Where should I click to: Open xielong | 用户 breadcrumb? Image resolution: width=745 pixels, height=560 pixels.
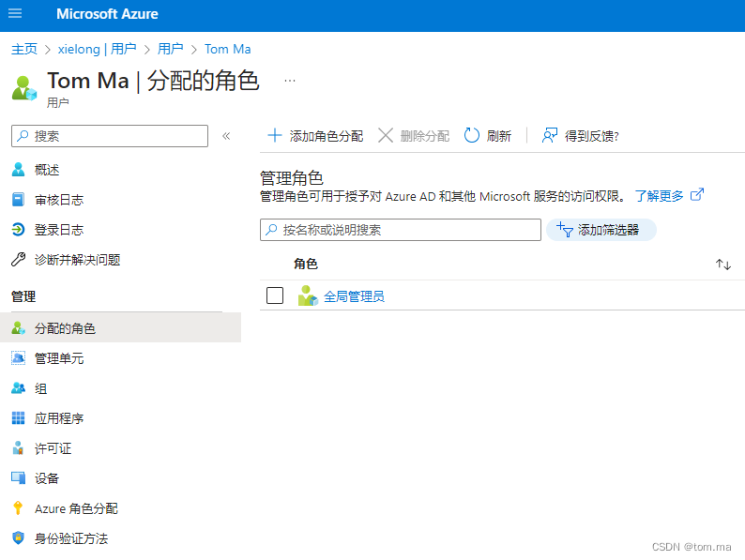(97, 49)
